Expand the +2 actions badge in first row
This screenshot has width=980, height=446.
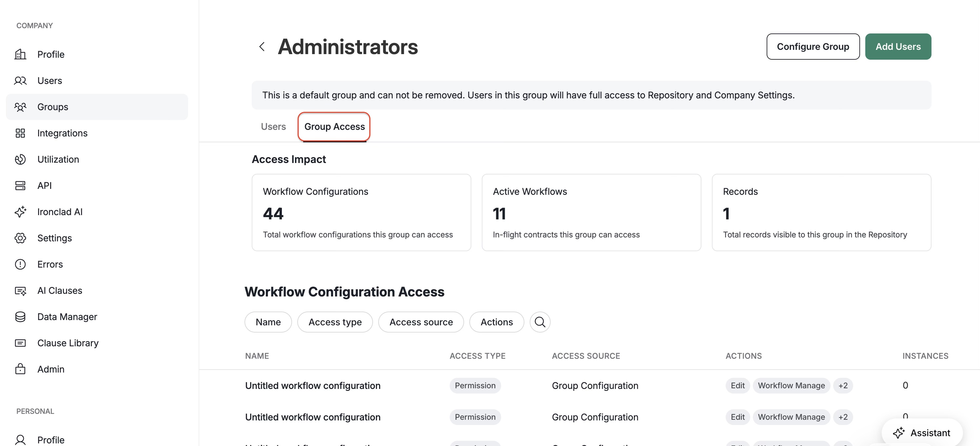(843, 385)
